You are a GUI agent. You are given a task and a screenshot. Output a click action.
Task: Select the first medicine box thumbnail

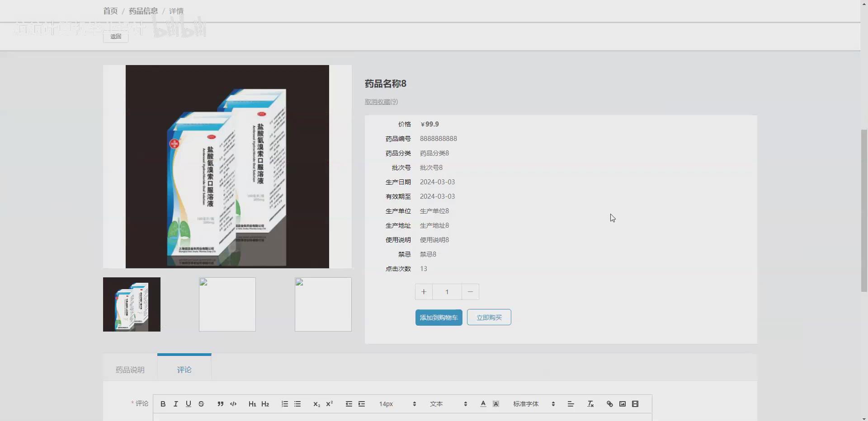(132, 304)
